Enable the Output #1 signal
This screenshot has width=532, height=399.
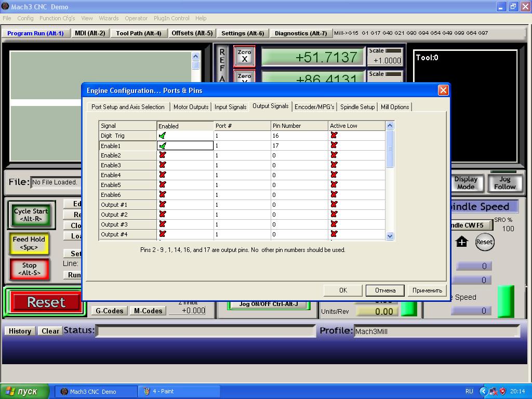pyautogui.click(x=163, y=204)
